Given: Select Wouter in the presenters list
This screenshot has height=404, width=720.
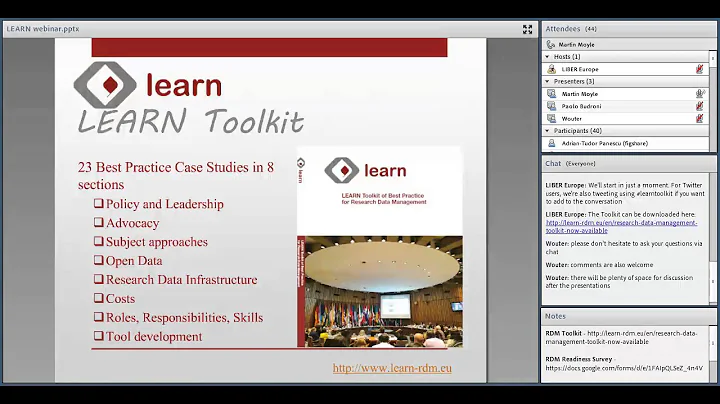Looking at the screenshot, I should (x=571, y=118).
